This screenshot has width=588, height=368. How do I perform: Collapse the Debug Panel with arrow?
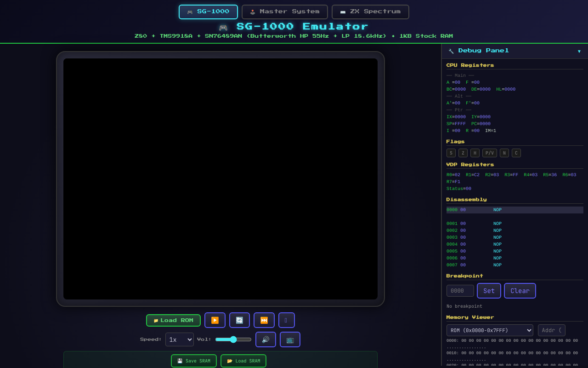point(579,51)
